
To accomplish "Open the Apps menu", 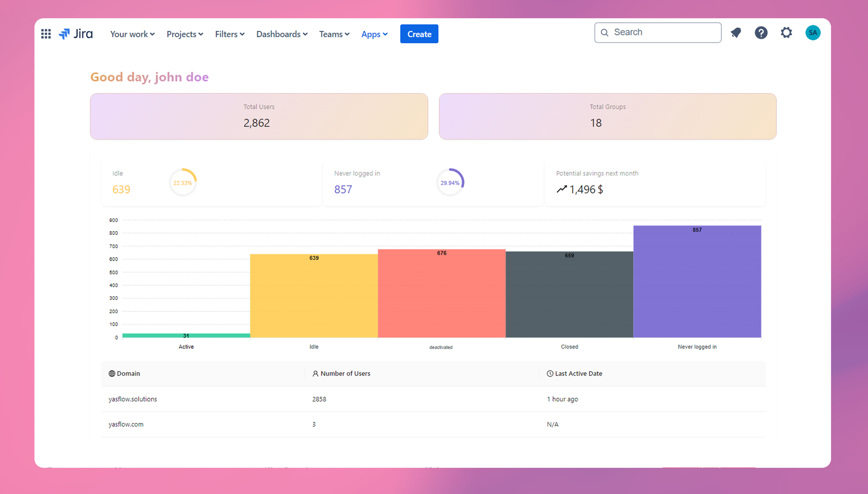I will click(x=374, y=34).
